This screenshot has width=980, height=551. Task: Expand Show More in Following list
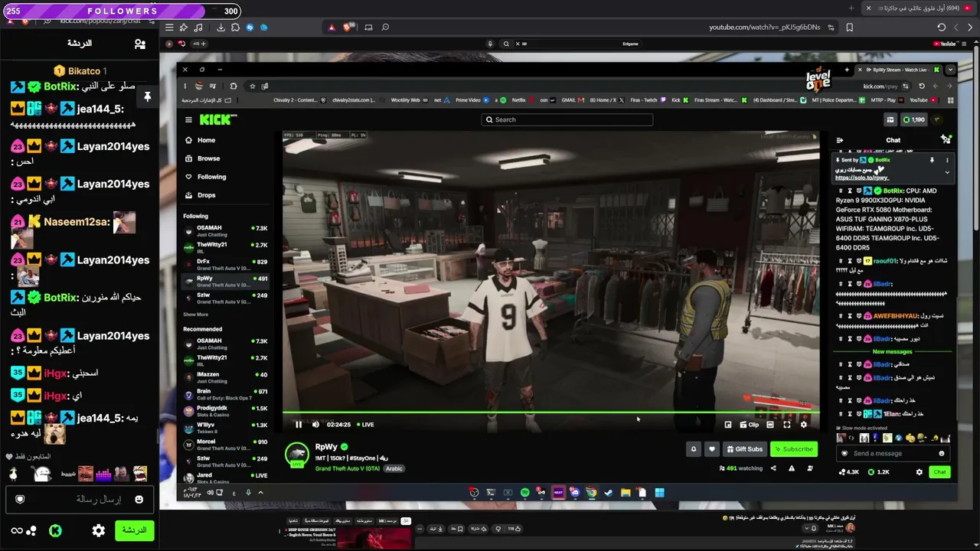[196, 315]
